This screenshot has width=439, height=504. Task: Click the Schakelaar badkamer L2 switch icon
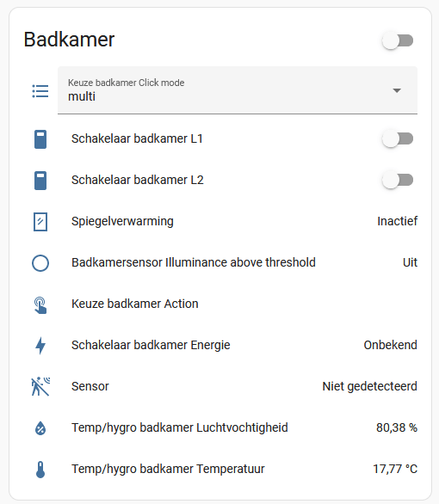tap(40, 181)
